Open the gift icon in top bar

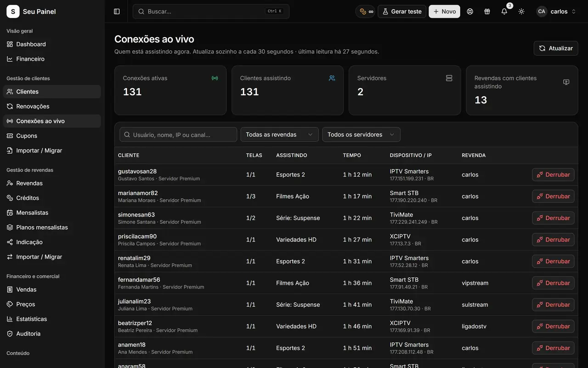click(487, 11)
